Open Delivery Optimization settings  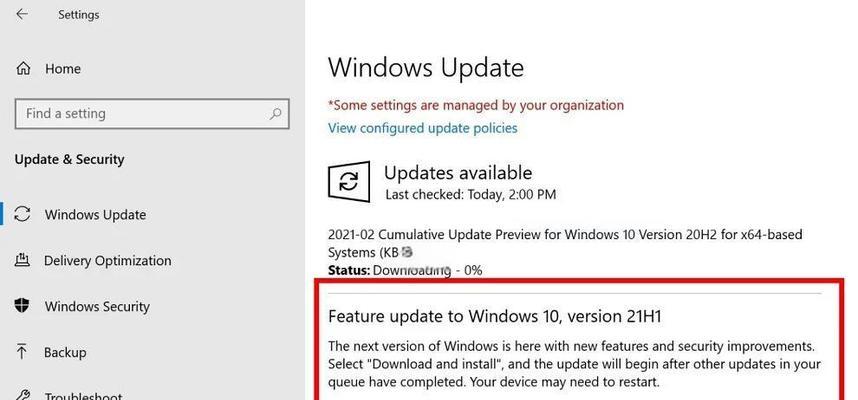(107, 260)
